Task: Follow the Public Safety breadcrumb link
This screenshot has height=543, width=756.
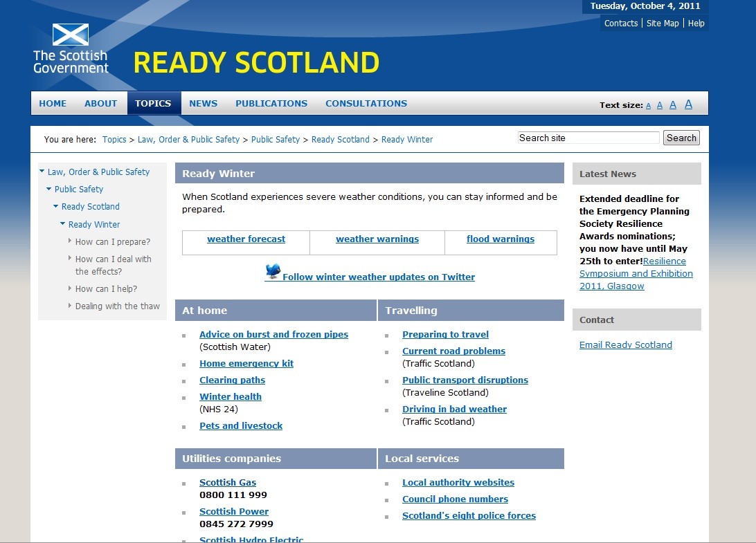Action: 276,139
